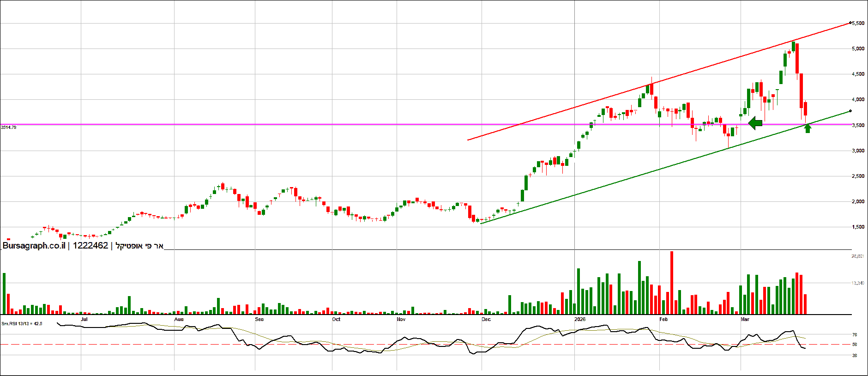
Task: Click the 1222462 security number label
Action: tap(90, 246)
